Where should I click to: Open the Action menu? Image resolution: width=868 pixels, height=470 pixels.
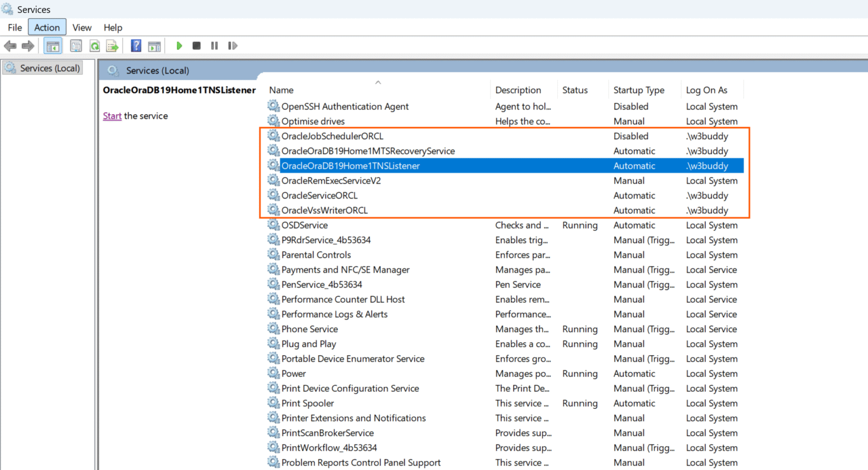pos(46,27)
